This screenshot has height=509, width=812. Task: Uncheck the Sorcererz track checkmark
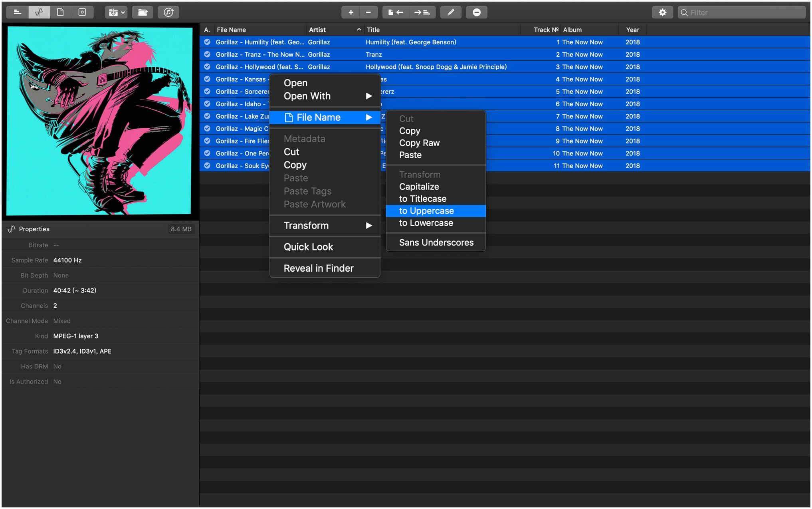[207, 91]
